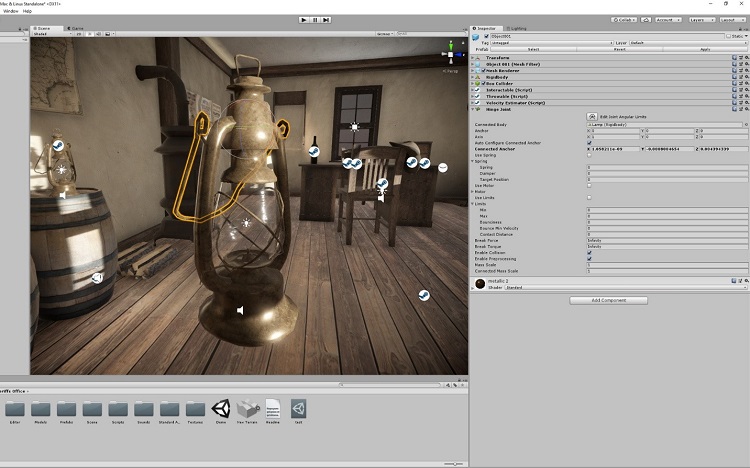Disable the Box Collider component checkbox

(484, 83)
